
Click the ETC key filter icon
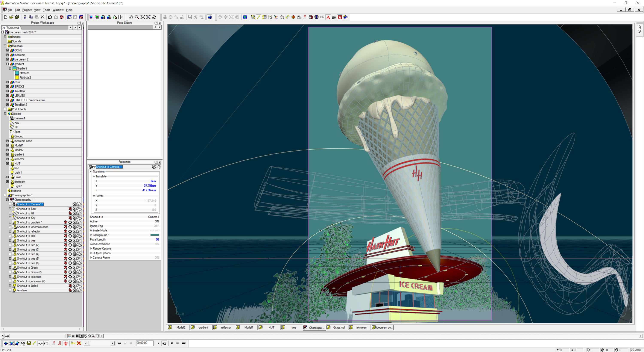(x=46, y=343)
